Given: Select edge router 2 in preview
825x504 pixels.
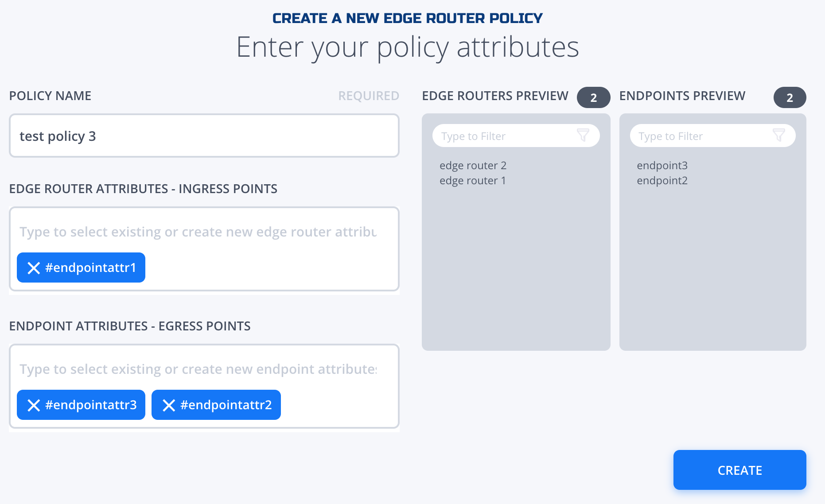Looking at the screenshot, I should (x=473, y=165).
